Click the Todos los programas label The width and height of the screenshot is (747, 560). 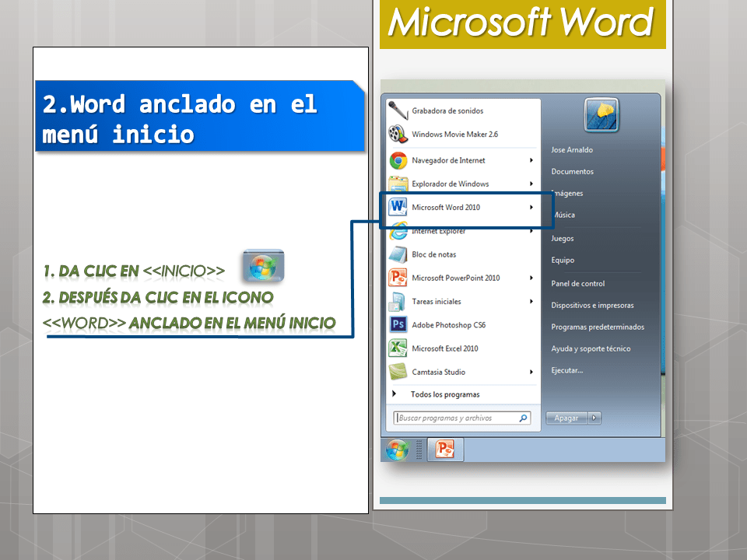[445, 394]
